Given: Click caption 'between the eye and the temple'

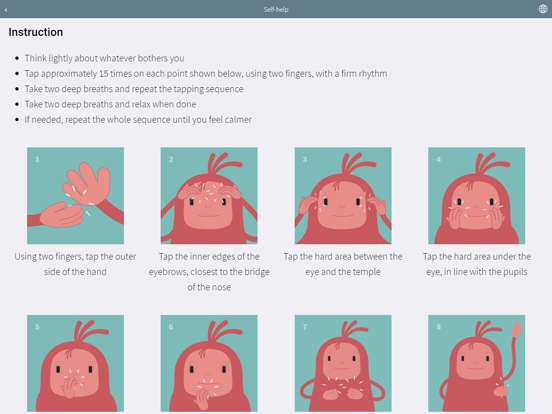Looking at the screenshot, I should point(343,264).
